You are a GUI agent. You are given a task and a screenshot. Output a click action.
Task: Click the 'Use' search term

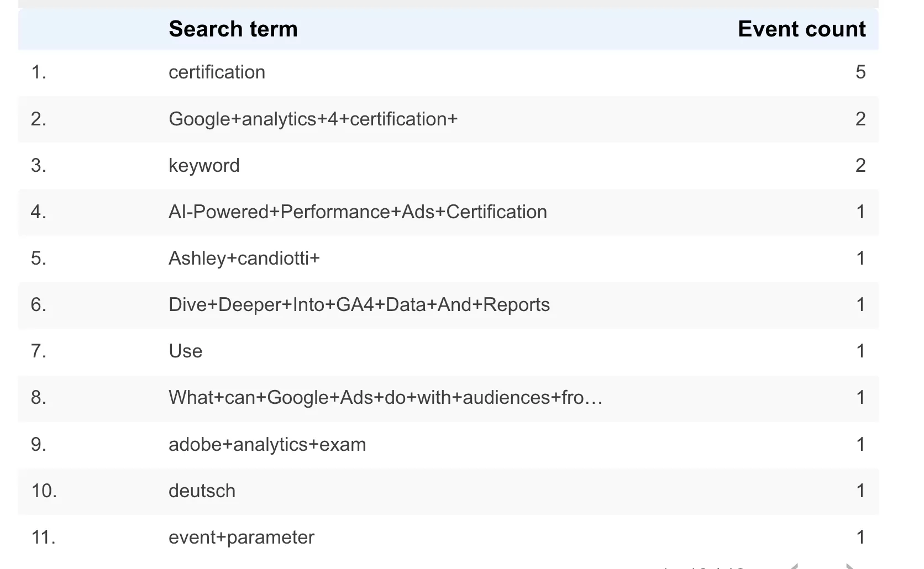coord(185,351)
